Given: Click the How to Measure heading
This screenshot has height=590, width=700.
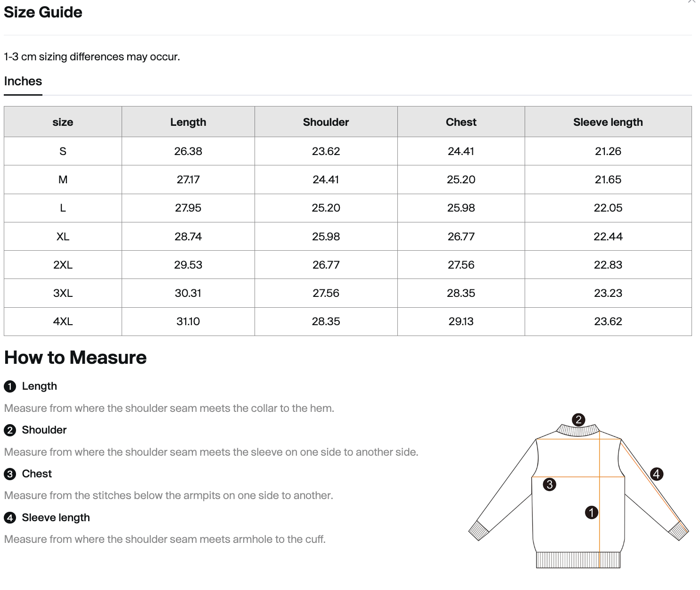Looking at the screenshot, I should (x=75, y=357).
